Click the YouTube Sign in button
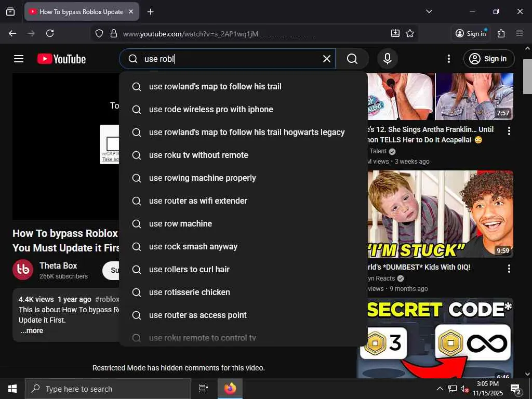The height and width of the screenshot is (399, 532). tap(488, 59)
